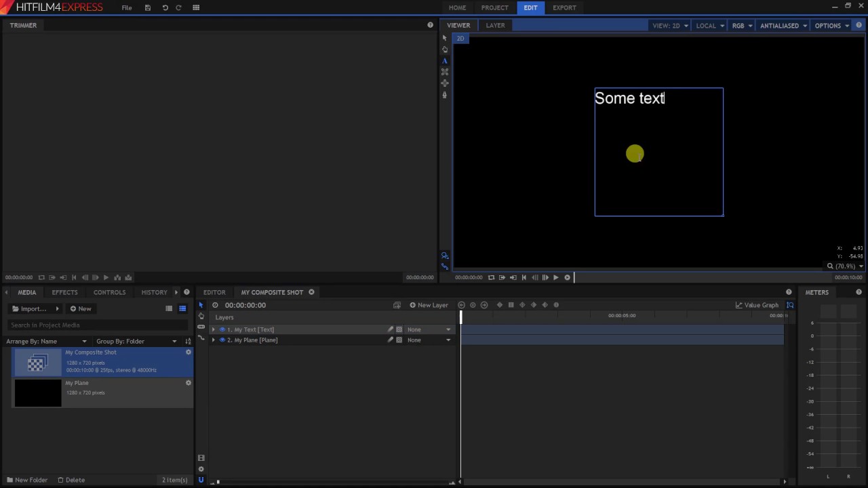The height and width of the screenshot is (488, 868).
Task: Open the RGB channels dropdown
Action: [742, 26]
